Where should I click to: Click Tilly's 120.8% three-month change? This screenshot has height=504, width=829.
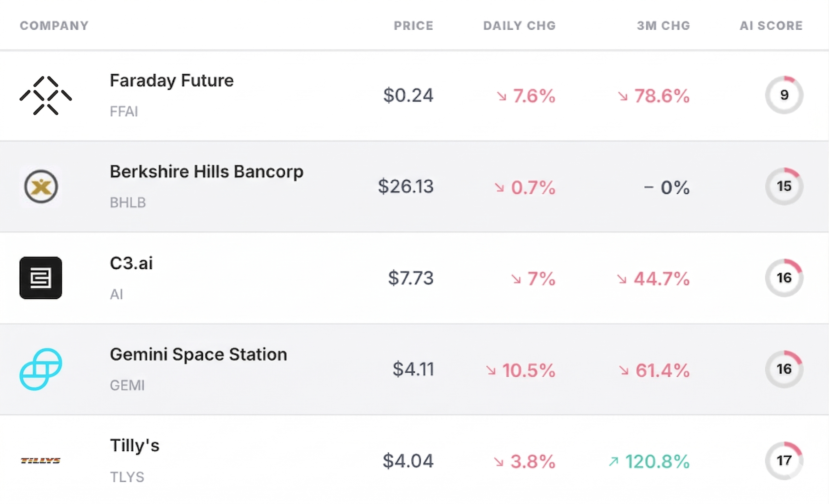[x=657, y=461]
